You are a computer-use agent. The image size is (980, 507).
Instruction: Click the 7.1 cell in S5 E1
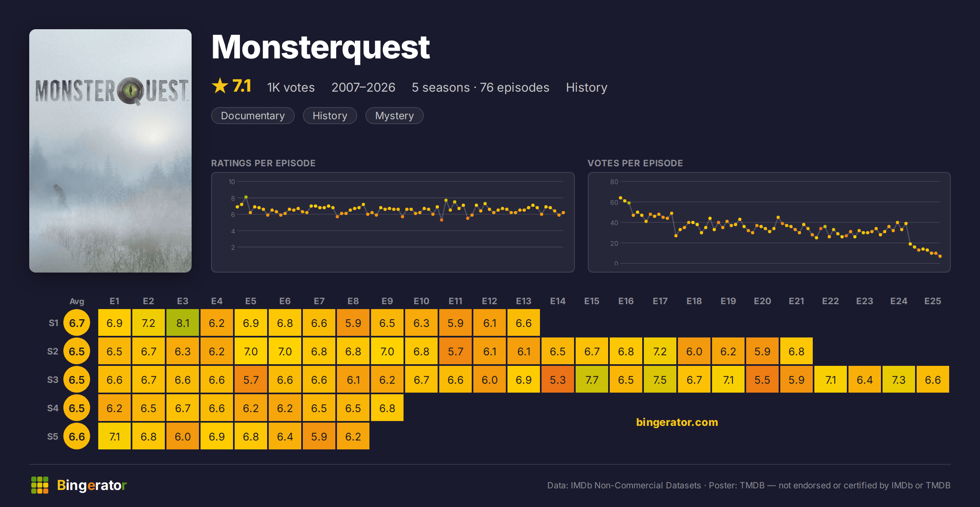[114, 436]
